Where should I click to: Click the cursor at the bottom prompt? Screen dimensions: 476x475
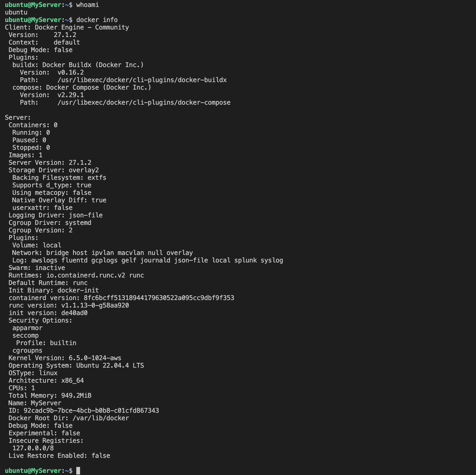coord(78,471)
